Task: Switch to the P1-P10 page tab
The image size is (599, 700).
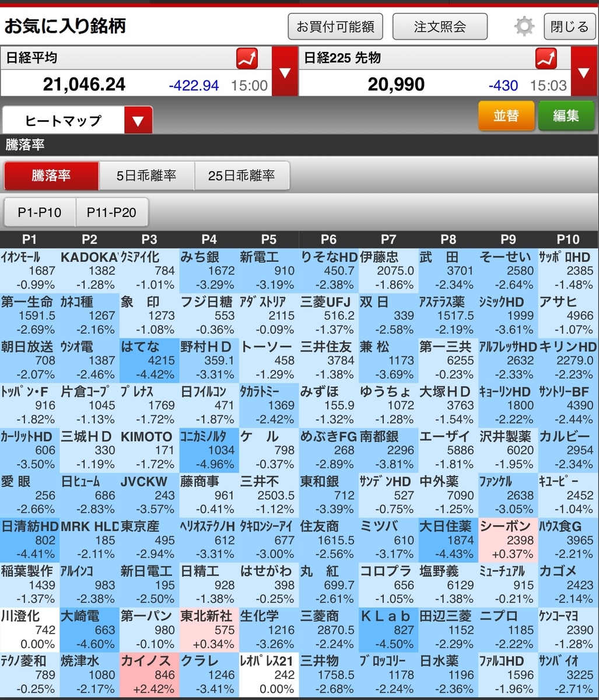Action: tap(40, 212)
